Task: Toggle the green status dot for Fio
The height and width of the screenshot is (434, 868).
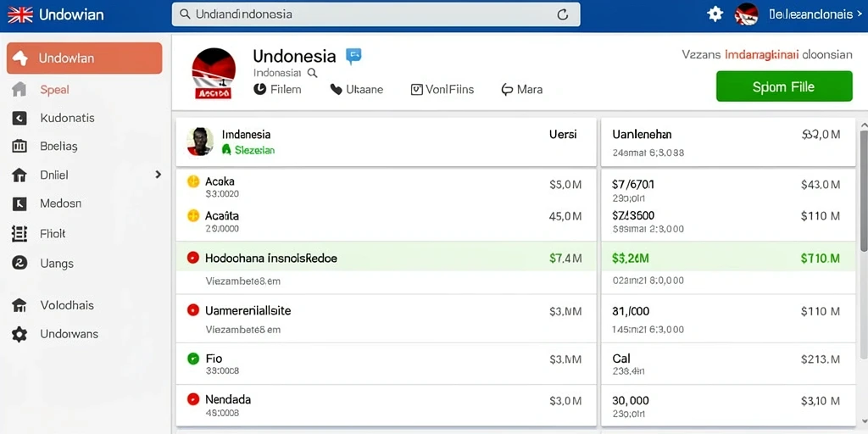Action: click(193, 359)
